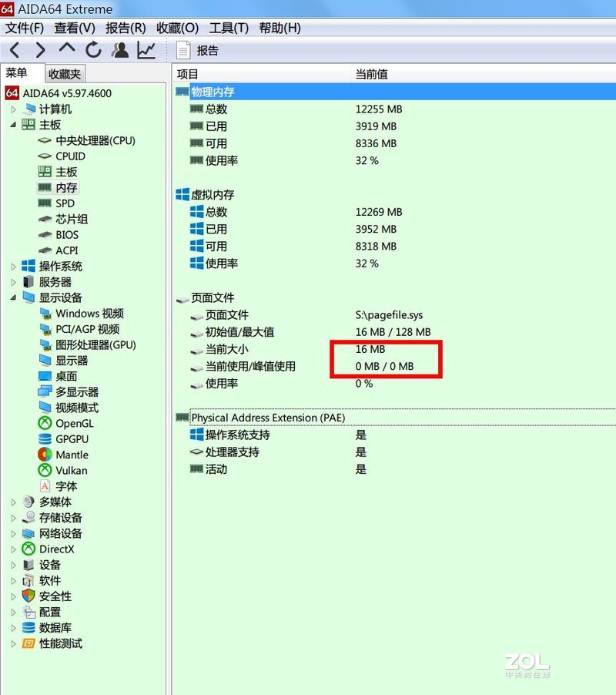616x695 pixels.
Task: Switch to the 收藏夹 tab
Action: [65, 73]
